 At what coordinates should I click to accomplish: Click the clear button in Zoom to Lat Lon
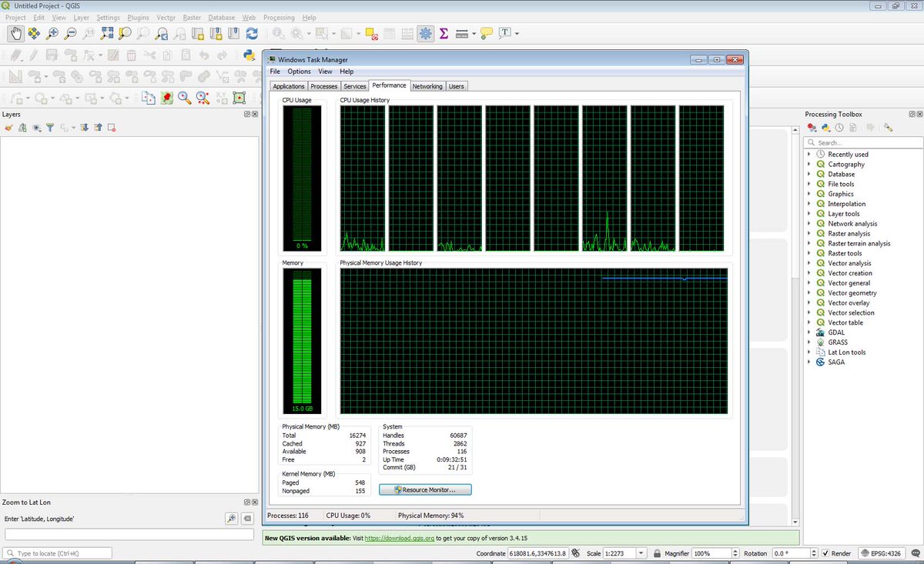(247, 519)
